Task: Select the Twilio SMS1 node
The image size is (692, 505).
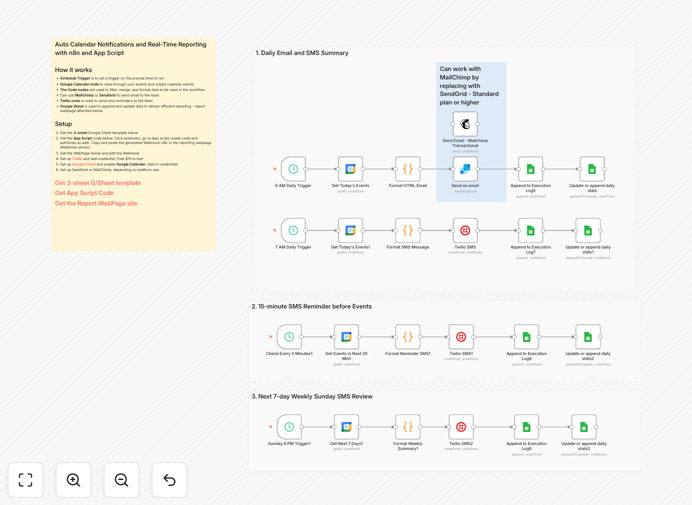Action: point(461,337)
